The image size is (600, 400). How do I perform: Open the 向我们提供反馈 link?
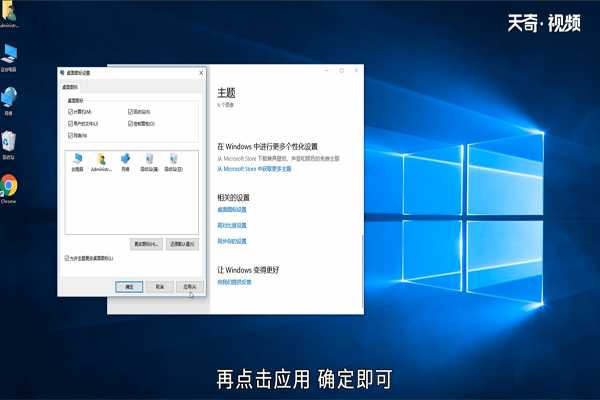point(234,282)
